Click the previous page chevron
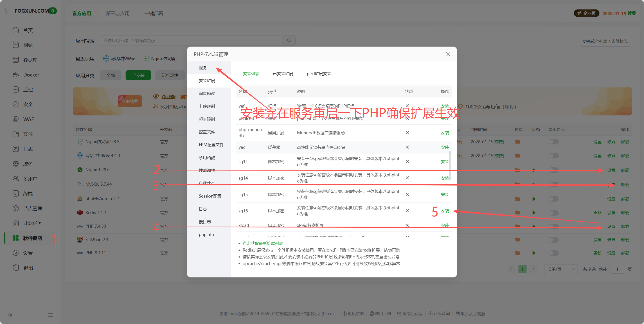644x324 pixels. pos(511,269)
